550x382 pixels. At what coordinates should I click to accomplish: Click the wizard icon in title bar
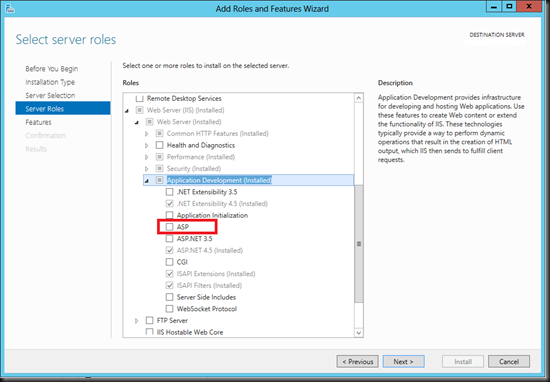pos(10,8)
